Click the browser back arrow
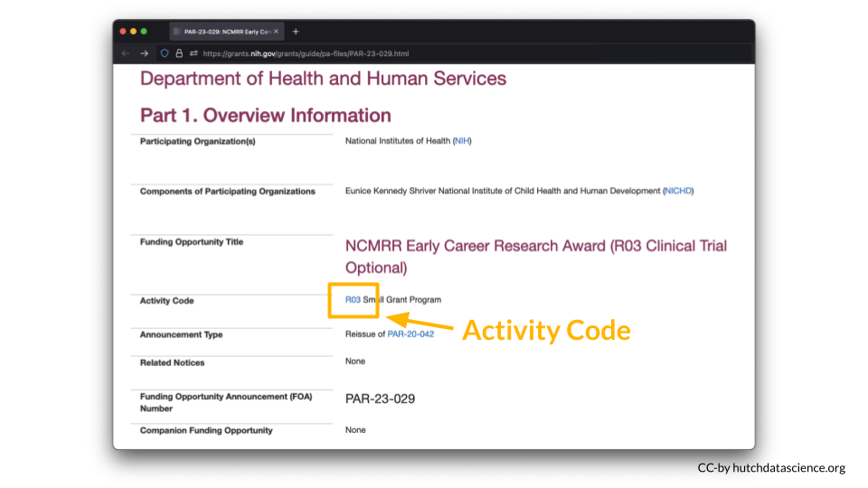 point(126,53)
